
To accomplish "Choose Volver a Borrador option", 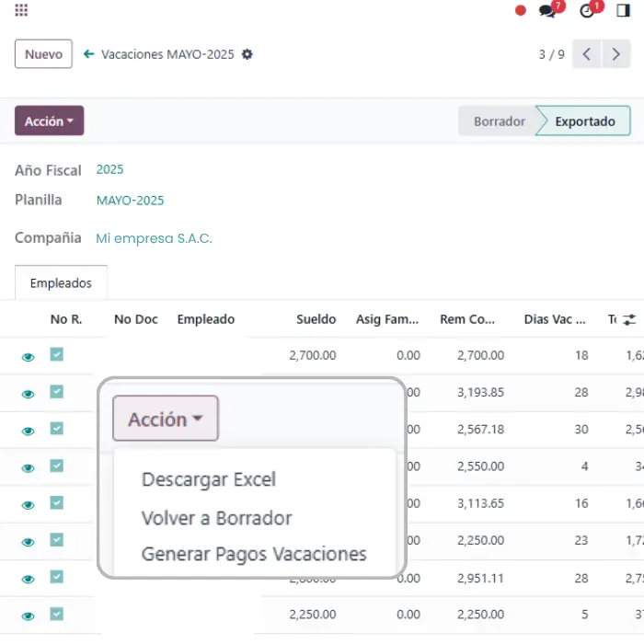I will click(x=216, y=518).
